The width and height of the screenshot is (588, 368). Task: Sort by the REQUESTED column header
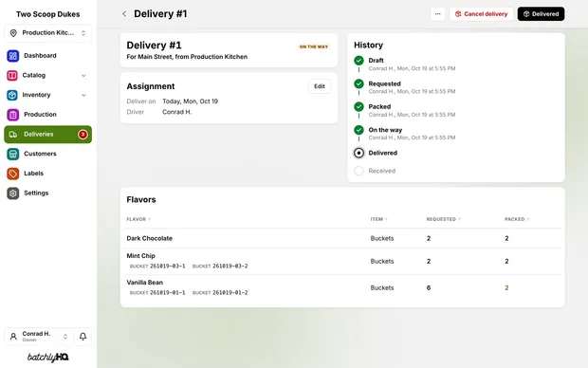coord(443,219)
